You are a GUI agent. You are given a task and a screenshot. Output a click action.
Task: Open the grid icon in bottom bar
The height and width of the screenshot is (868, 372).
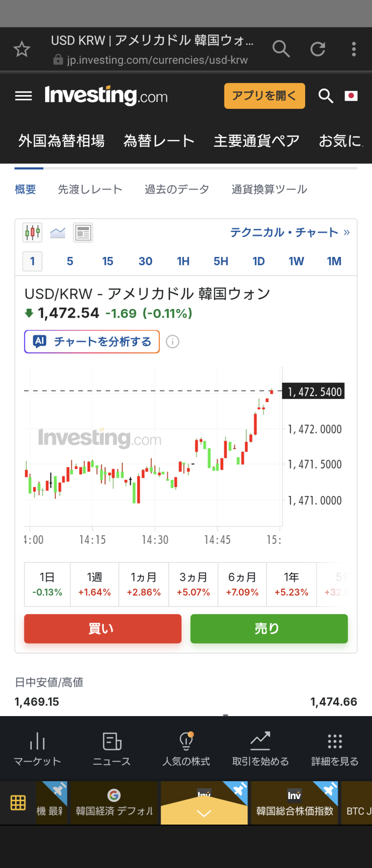pos(18,803)
